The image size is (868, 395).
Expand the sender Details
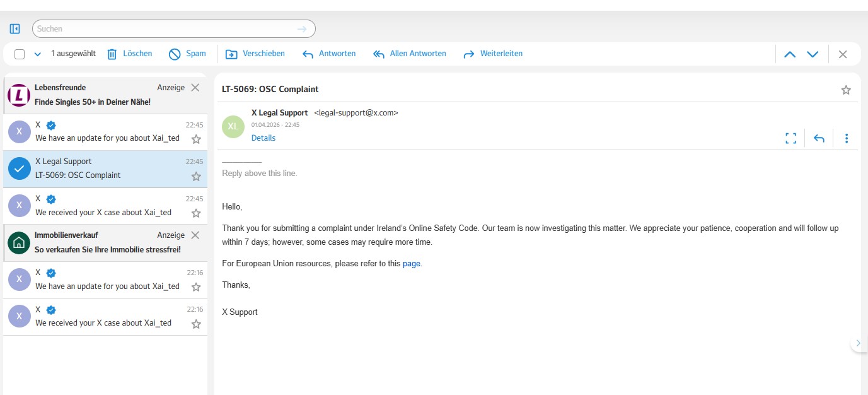click(x=263, y=138)
